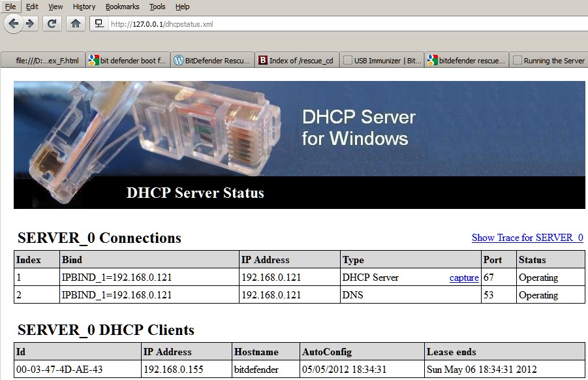Open the Index of /rescue_cd tab

point(296,61)
